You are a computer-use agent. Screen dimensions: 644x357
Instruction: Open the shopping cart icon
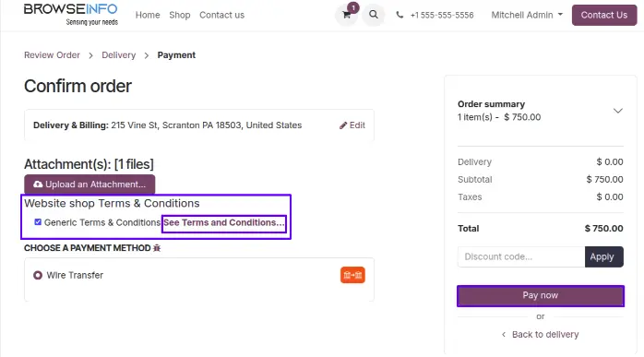(x=347, y=15)
